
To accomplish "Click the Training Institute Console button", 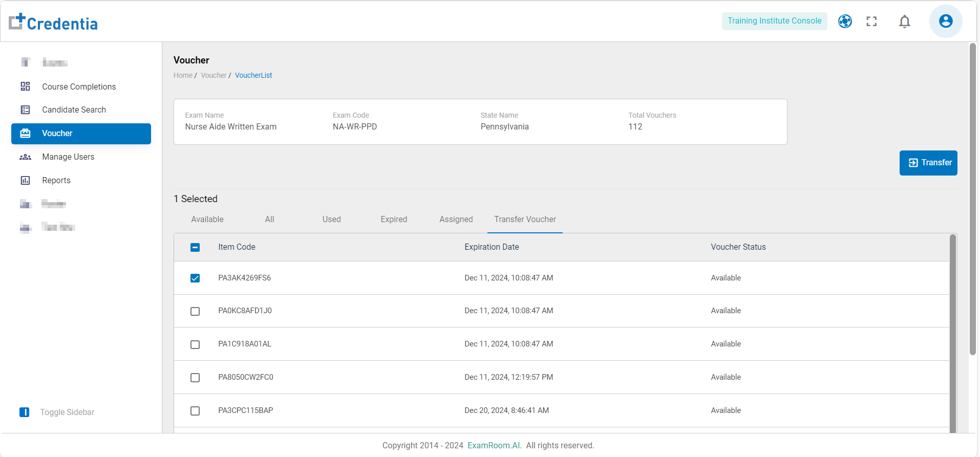I will [x=774, y=21].
